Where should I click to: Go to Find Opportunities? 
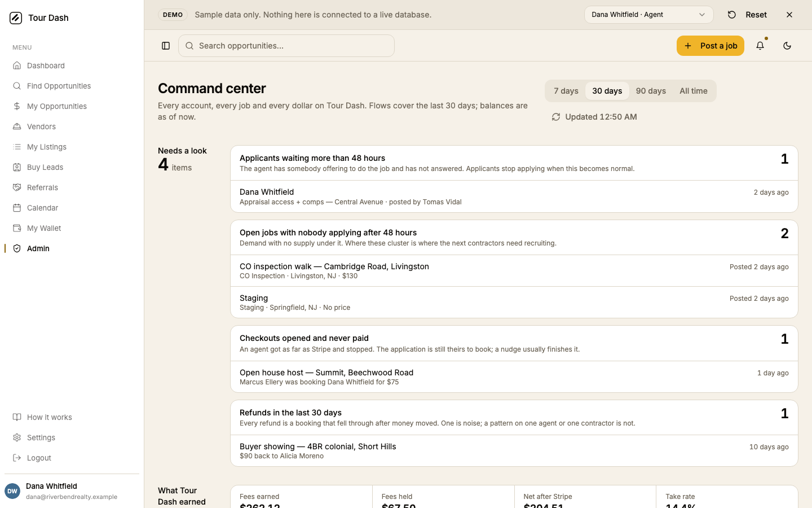pyautogui.click(x=72, y=86)
